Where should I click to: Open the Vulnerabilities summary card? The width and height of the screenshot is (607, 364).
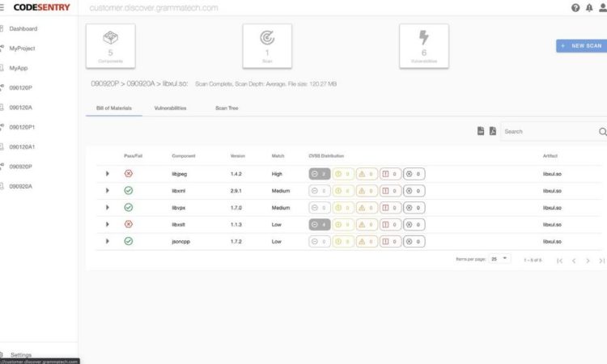pos(424,46)
